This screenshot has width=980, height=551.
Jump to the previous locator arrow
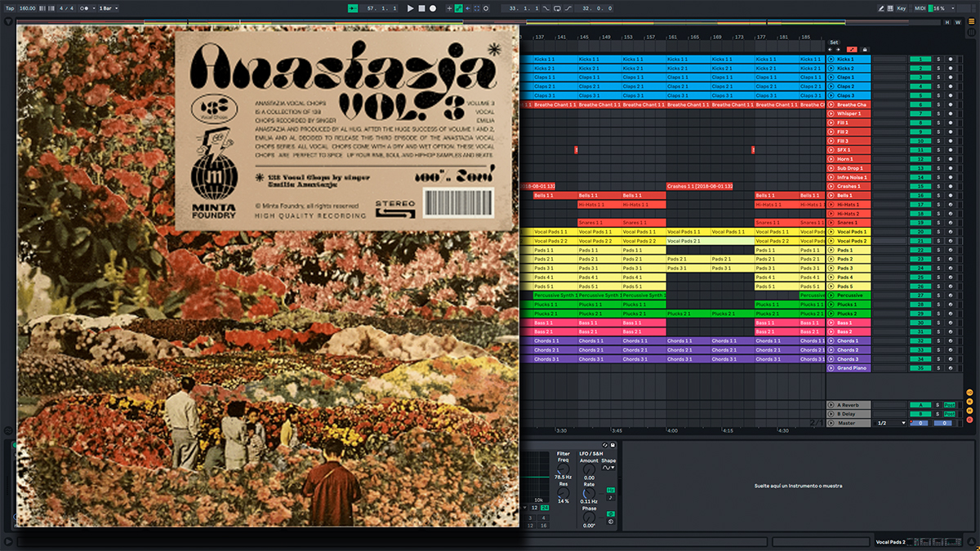pyautogui.click(x=831, y=49)
